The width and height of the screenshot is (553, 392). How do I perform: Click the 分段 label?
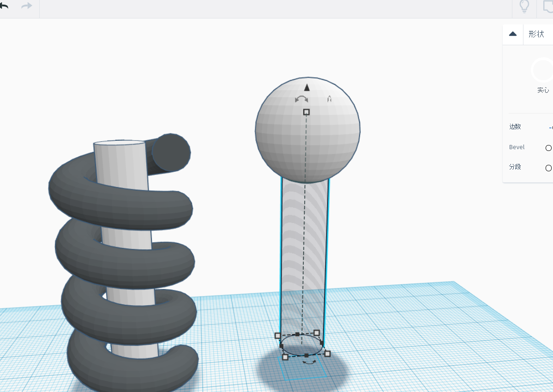pyautogui.click(x=515, y=167)
